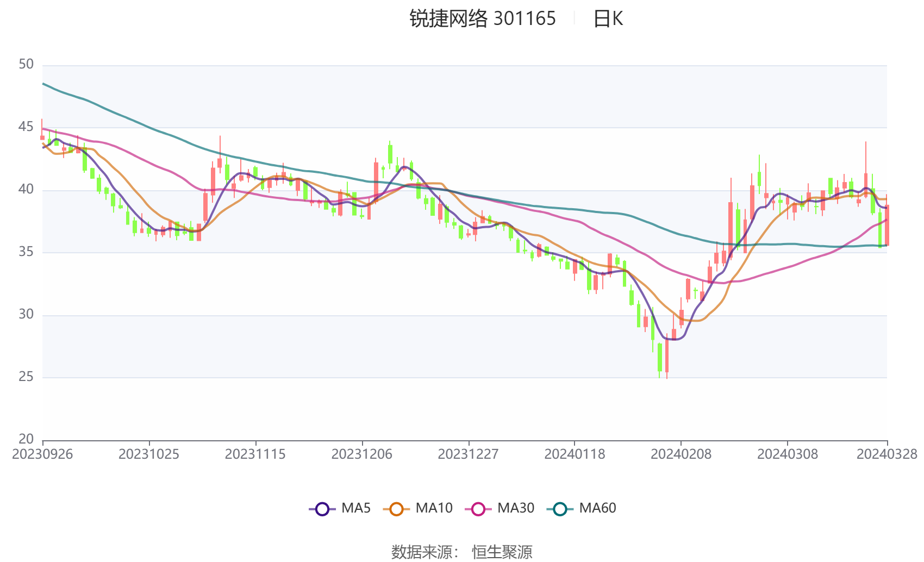Click the x-axis date label 20231025
Screen dimensions: 924x562
pos(149,454)
